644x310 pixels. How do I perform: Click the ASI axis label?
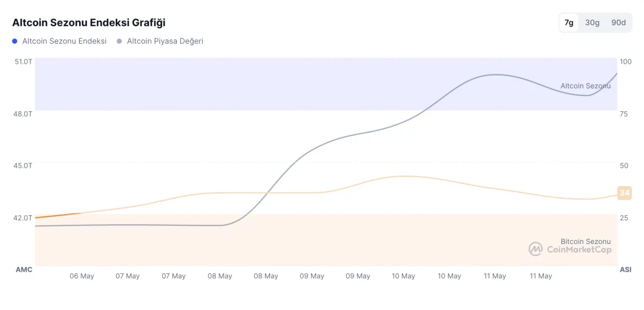(x=625, y=269)
